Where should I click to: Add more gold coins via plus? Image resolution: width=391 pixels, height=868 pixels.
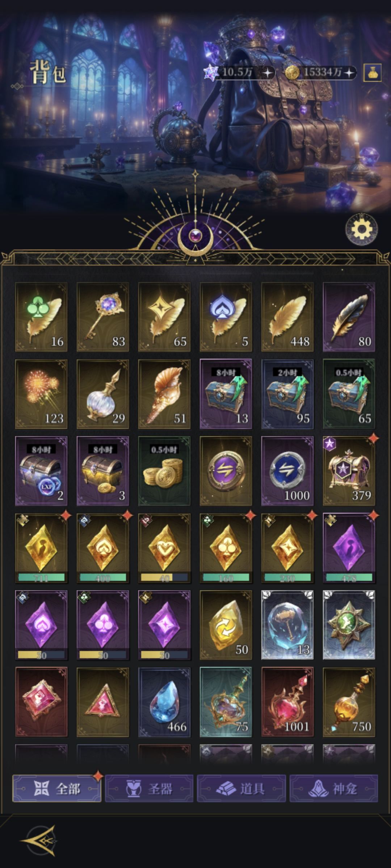(x=349, y=73)
